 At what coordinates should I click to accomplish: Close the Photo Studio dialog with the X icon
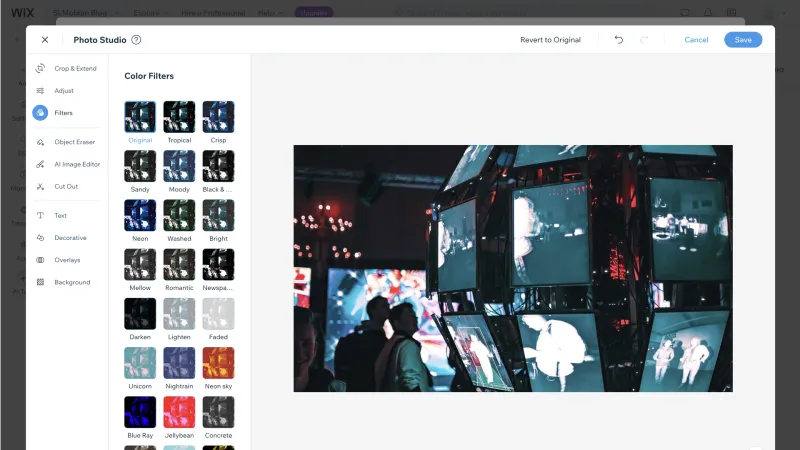pyautogui.click(x=45, y=40)
